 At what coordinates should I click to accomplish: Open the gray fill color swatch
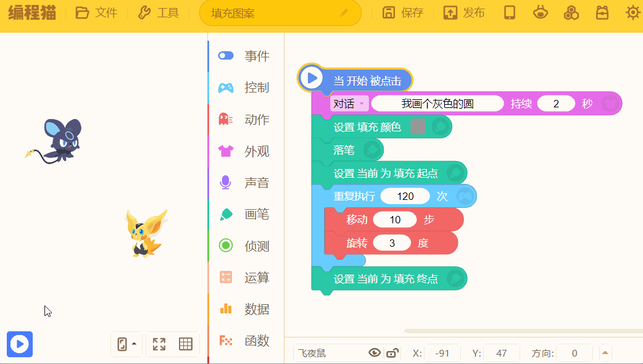(418, 126)
